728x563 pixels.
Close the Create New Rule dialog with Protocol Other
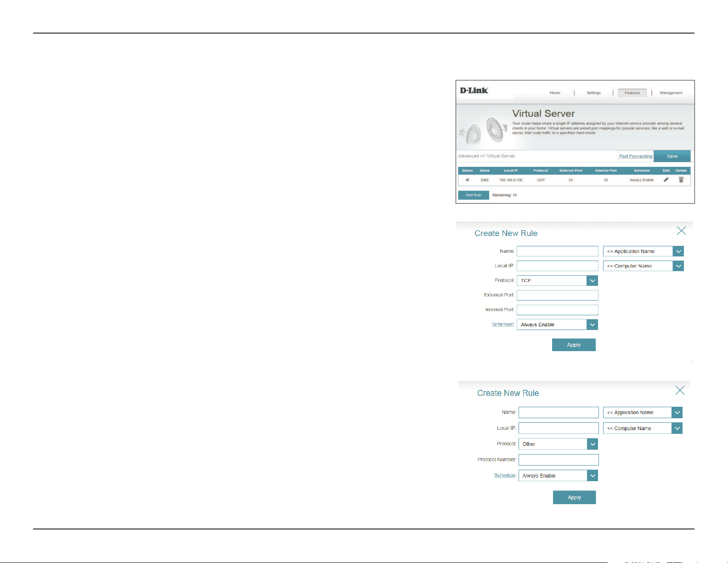click(680, 390)
